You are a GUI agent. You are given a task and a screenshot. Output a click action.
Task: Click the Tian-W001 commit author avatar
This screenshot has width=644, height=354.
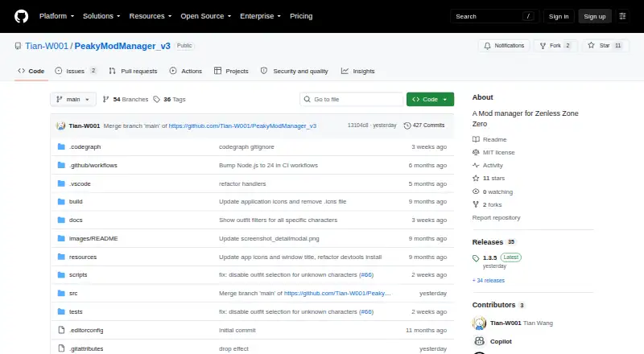pyautogui.click(x=61, y=126)
